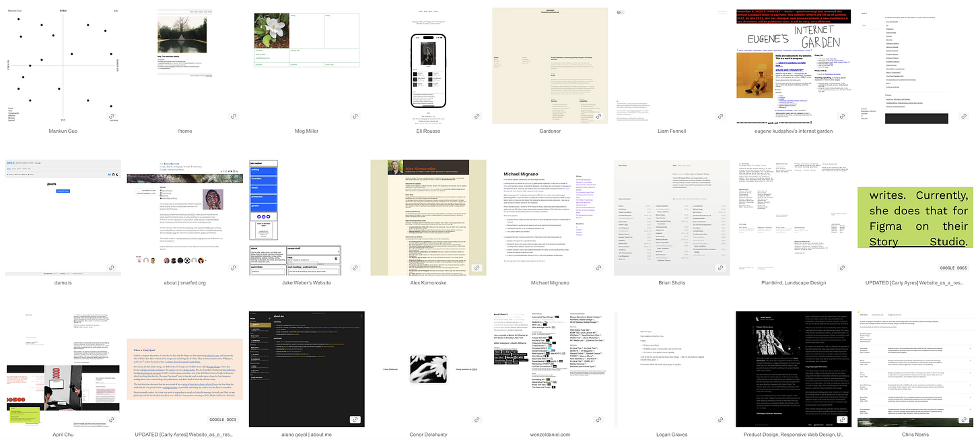980x440 pixels.
Task: Click the link icon on Logan Graves's card
Action: pyautogui.click(x=720, y=419)
